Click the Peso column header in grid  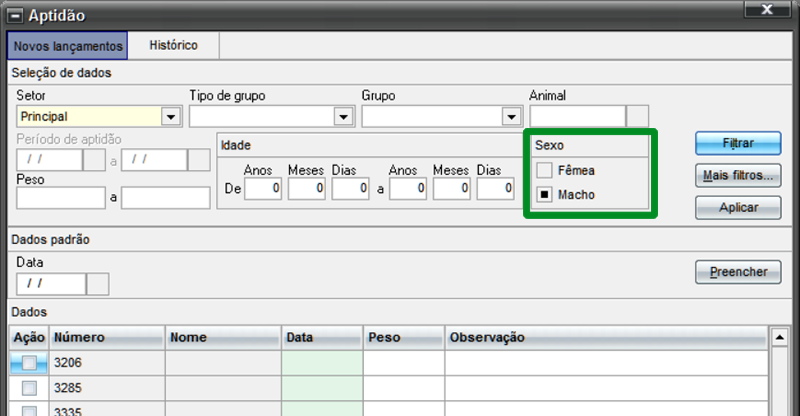[x=404, y=337]
